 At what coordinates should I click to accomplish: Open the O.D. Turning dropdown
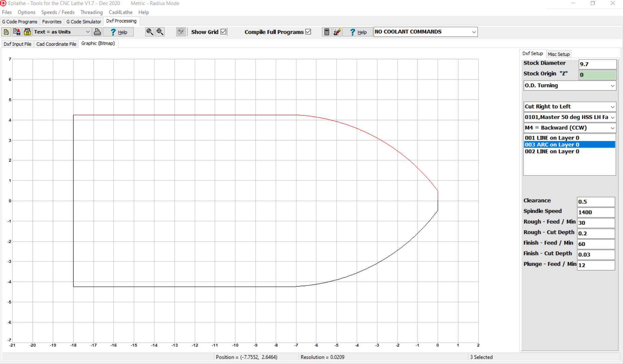pos(569,86)
